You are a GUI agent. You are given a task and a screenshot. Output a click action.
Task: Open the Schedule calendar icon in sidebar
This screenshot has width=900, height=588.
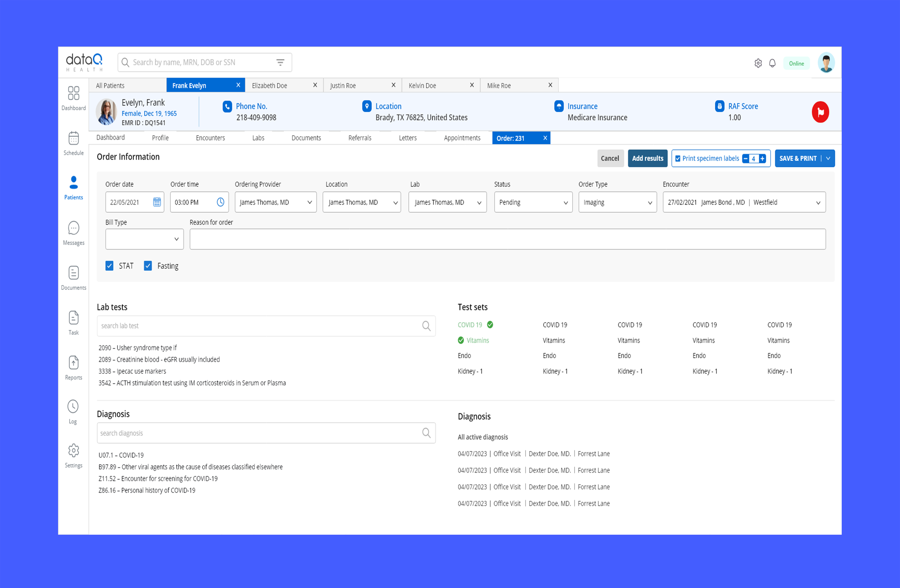tap(73, 139)
